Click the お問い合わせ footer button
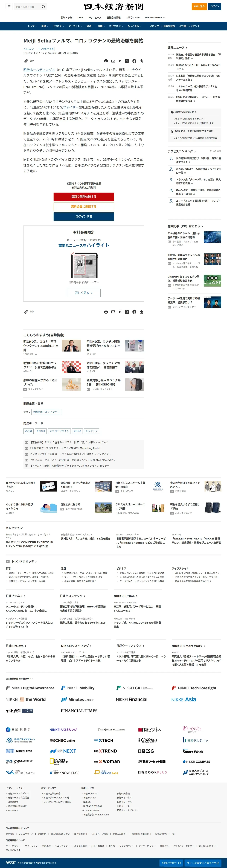This screenshot has width=227, height=868. [171, 863]
